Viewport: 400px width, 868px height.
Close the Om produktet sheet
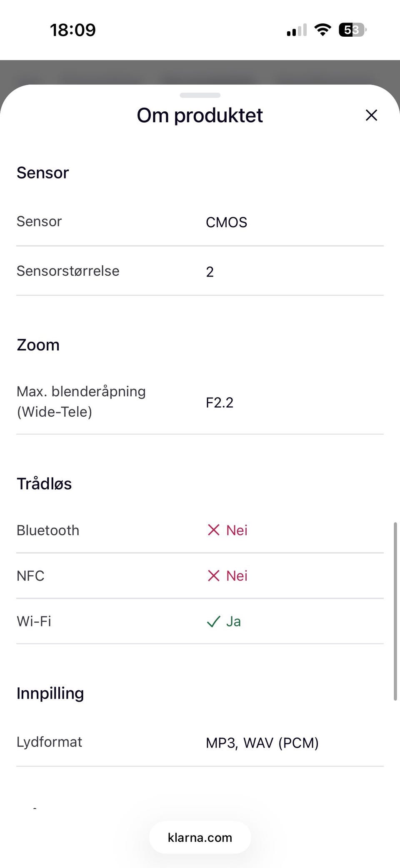371,115
